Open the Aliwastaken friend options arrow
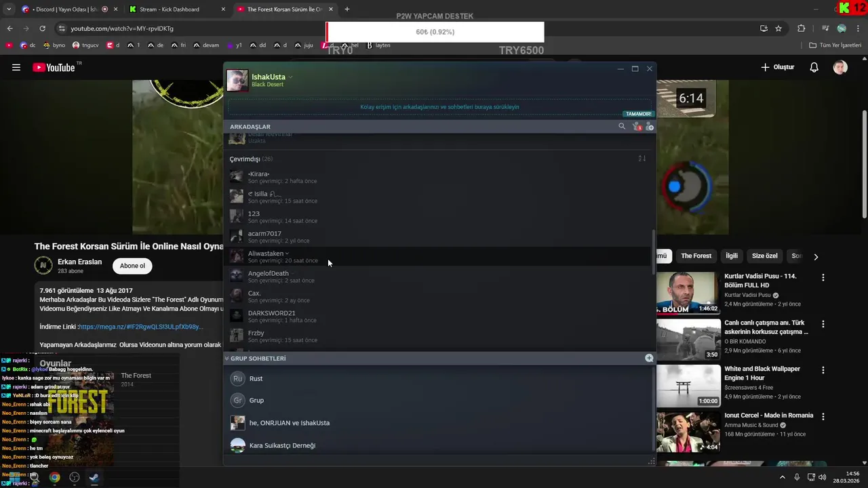The height and width of the screenshot is (488, 868). pos(288,253)
